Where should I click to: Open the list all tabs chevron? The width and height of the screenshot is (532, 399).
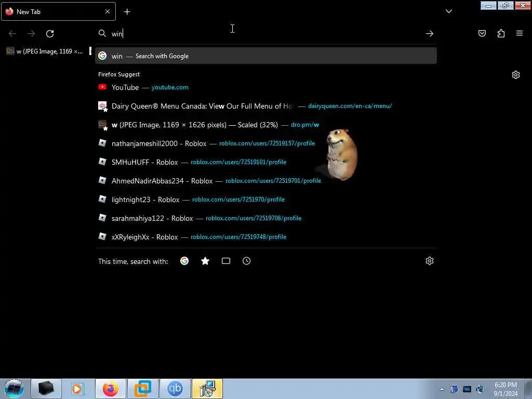pyautogui.click(x=448, y=11)
